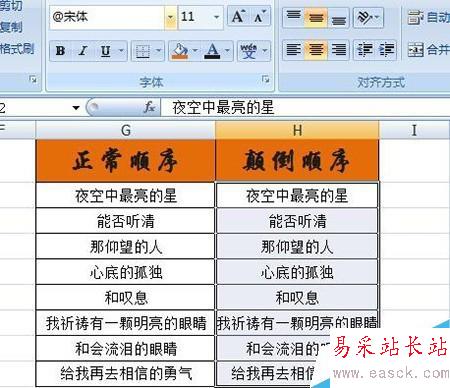Image resolution: width=450 pixels, height=388 pixels.
Task: Open underline style dropdown arrow
Action: click(121, 51)
